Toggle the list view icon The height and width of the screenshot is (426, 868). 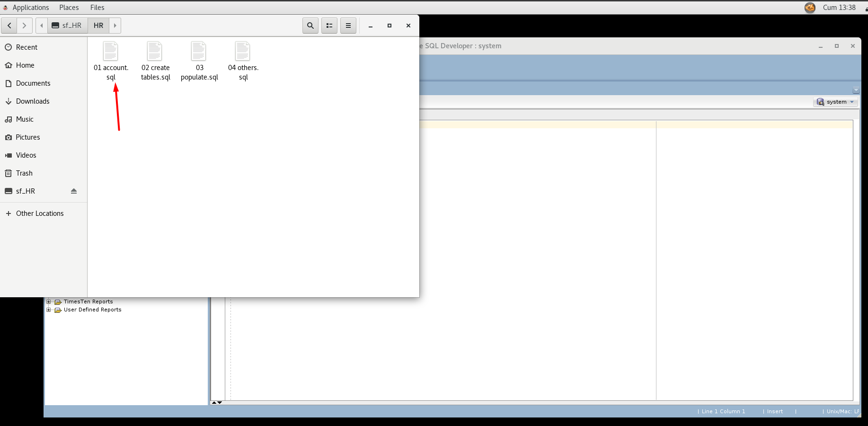[329, 26]
